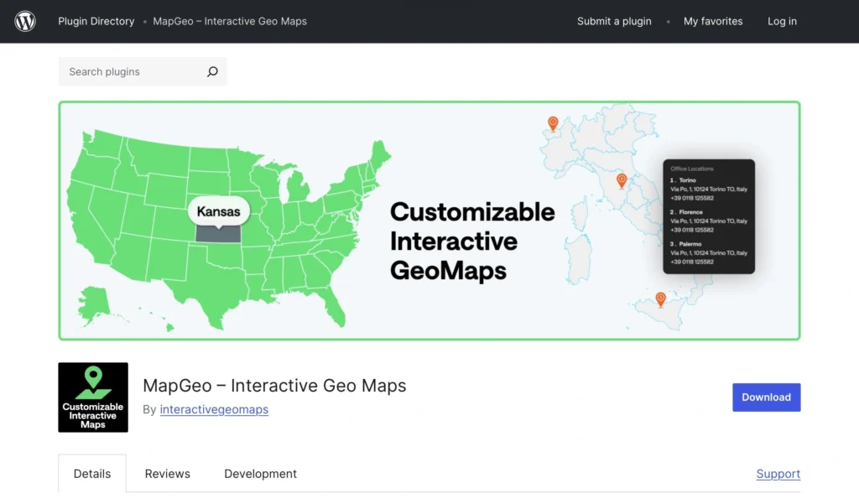The height and width of the screenshot is (504, 859).
Task: Click Submit a plugin in the top bar
Action: tap(614, 21)
